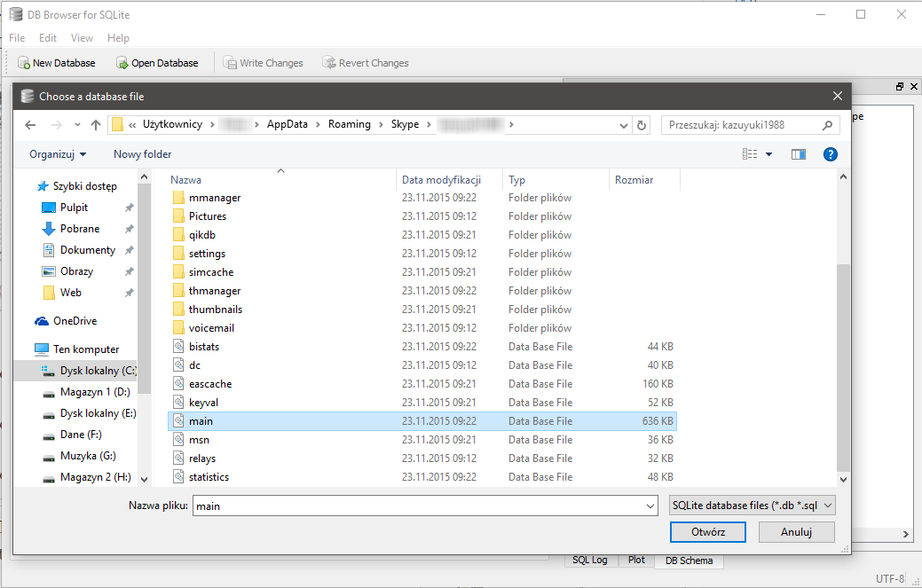Click the Open Database toolbar icon
This screenshot has height=588, width=922.
[122, 63]
